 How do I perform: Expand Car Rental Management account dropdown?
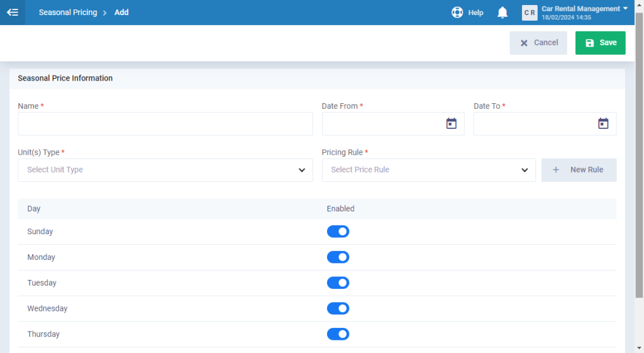[625, 8]
